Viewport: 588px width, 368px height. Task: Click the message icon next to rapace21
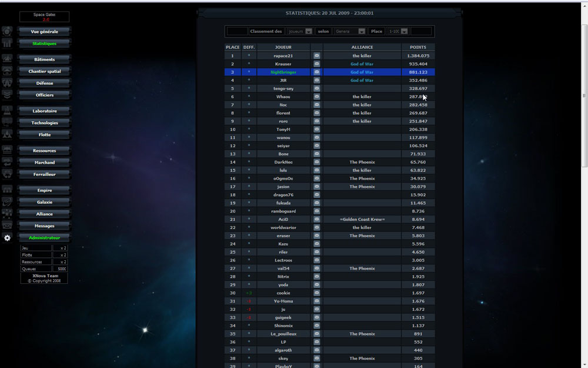pos(316,56)
